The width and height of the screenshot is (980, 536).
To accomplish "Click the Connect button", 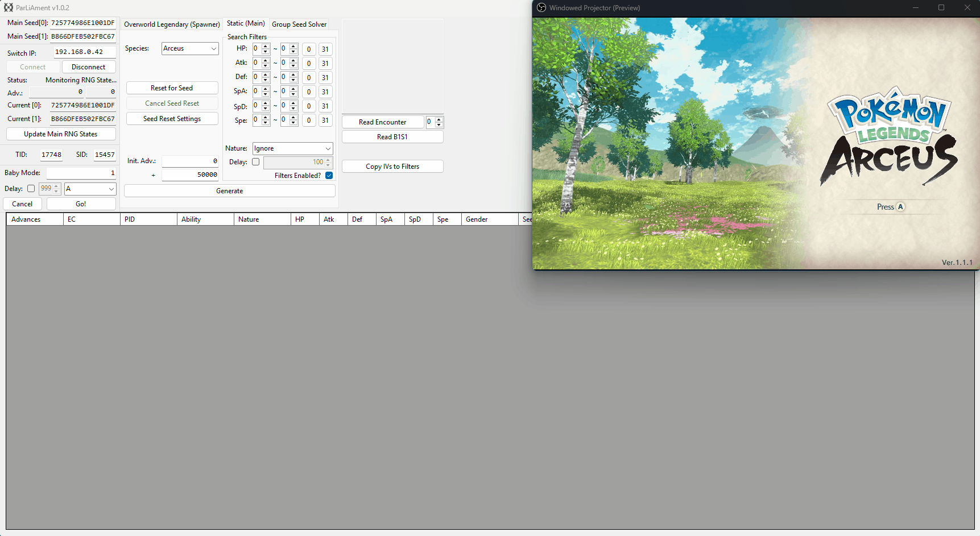I will [x=32, y=67].
